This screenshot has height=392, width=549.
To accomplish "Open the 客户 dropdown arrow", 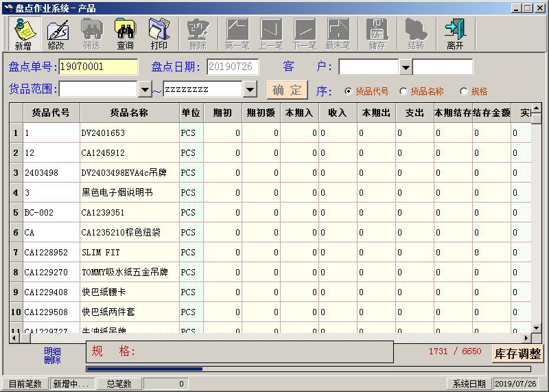I will pyautogui.click(x=406, y=67).
